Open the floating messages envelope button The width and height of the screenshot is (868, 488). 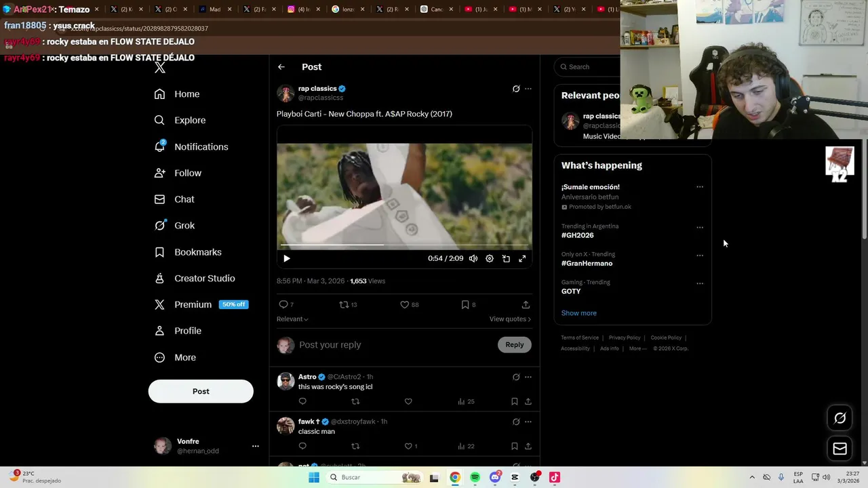coord(840,449)
